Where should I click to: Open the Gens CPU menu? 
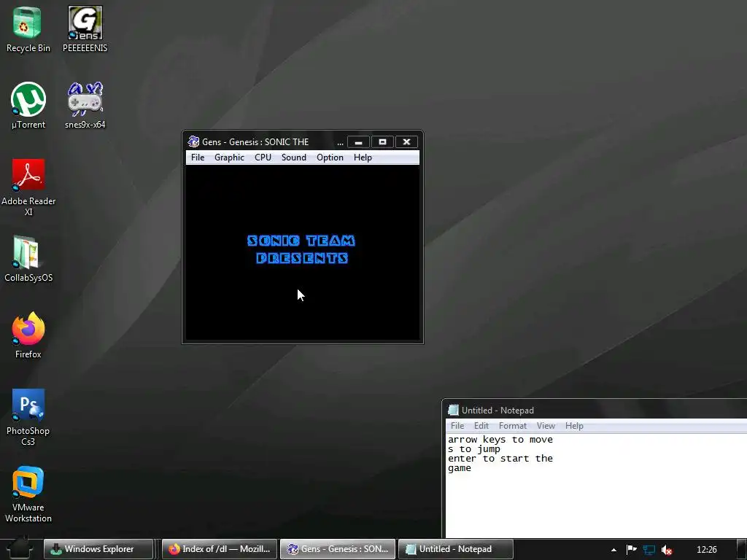coord(263,157)
